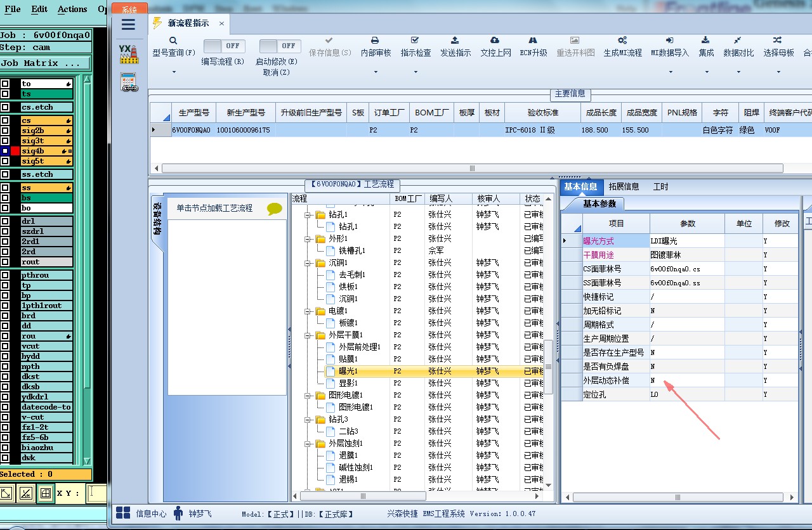The height and width of the screenshot is (530, 812).
Task: Click the 内部审核 printer icon
Action: (x=375, y=41)
